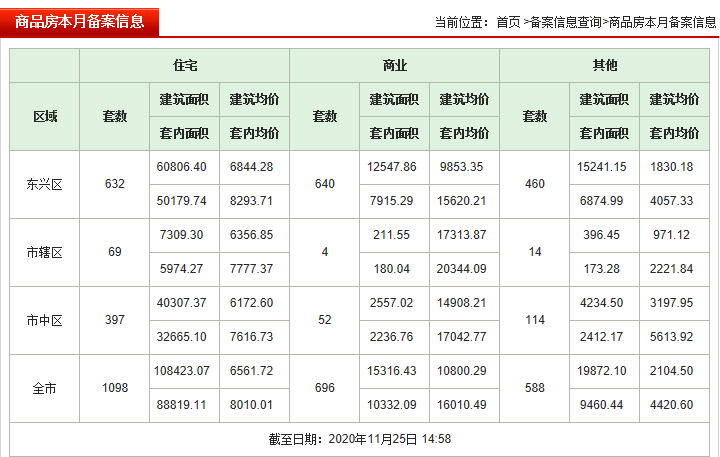This screenshot has height=457, width=720.
Task: Select the 市辖区 row label
Action: point(45,252)
